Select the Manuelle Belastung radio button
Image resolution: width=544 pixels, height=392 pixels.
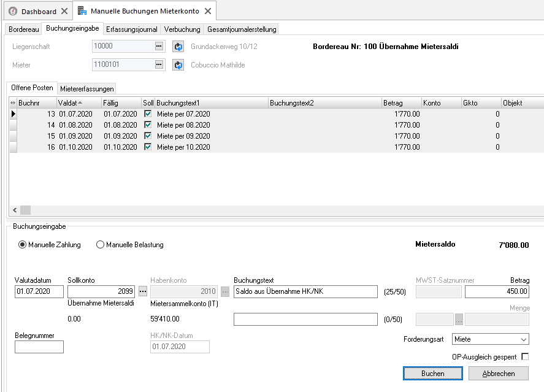click(100, 245)
